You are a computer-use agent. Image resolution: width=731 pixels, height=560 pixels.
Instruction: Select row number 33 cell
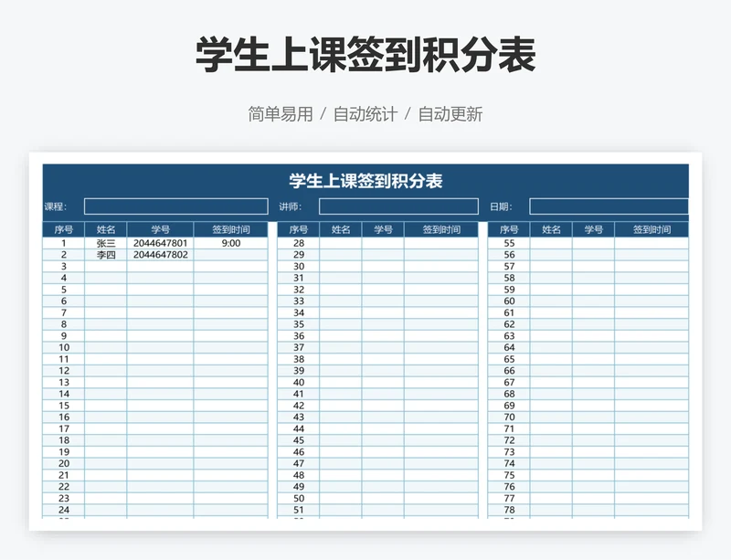tap(299, 301)
